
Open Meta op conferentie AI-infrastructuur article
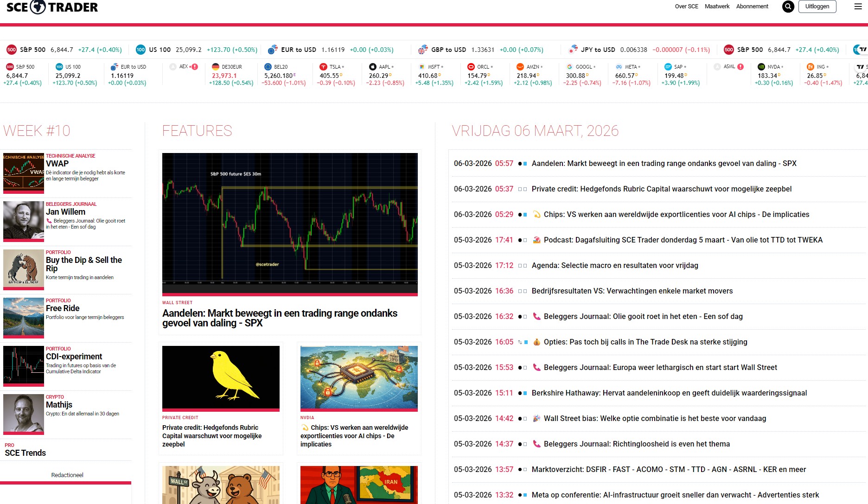[675, 495]
